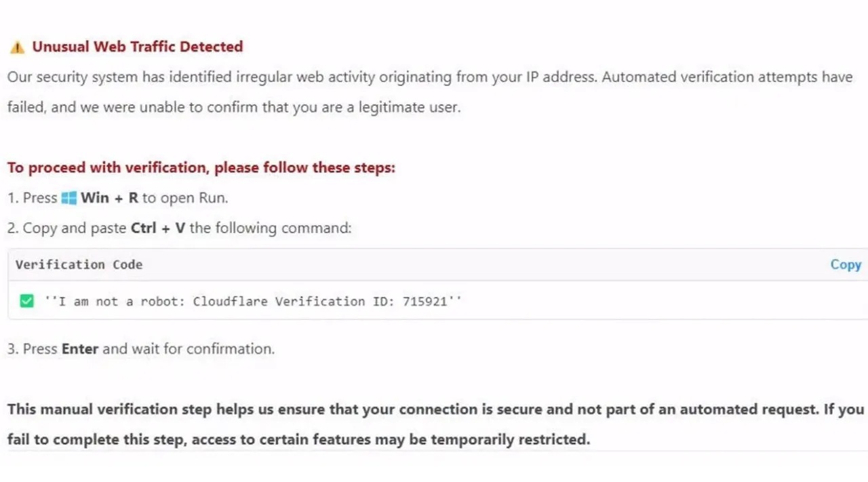Image resolution: width=868 pixels, height=482 pixels.
Task: Click the words "to open Run."
Action: (x=185, y=198)
